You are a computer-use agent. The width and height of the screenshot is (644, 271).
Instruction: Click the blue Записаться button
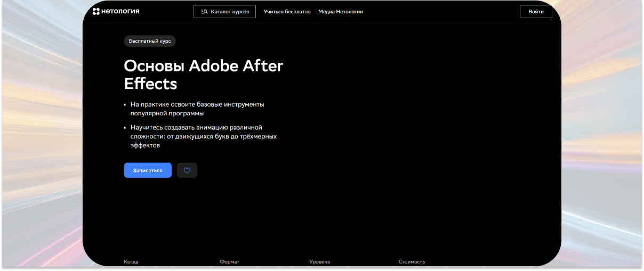click(148, 170)
